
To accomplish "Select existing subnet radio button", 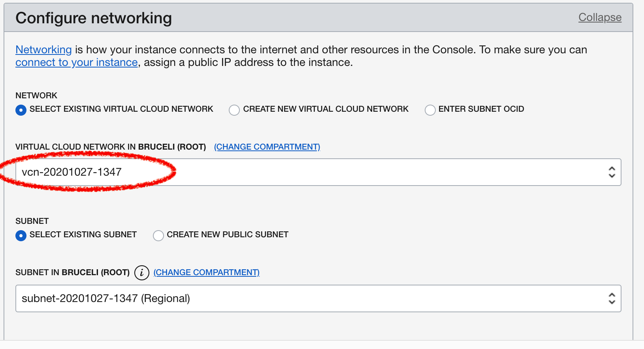I will click(21, 235).
